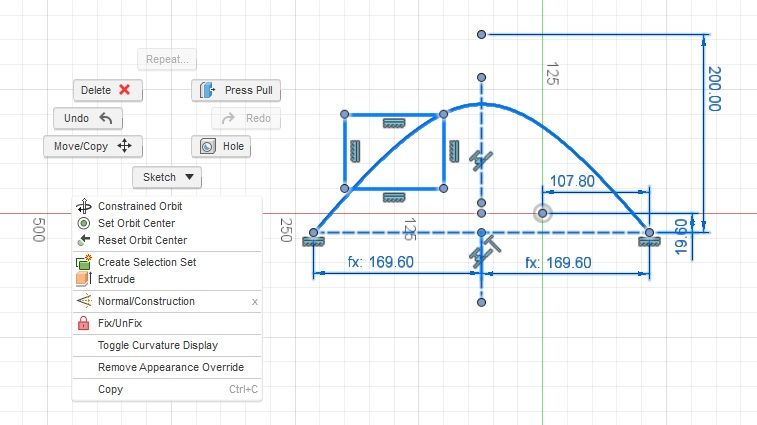Undo the last action
This screenshot has height=425, width=757.
coord(88,118)
